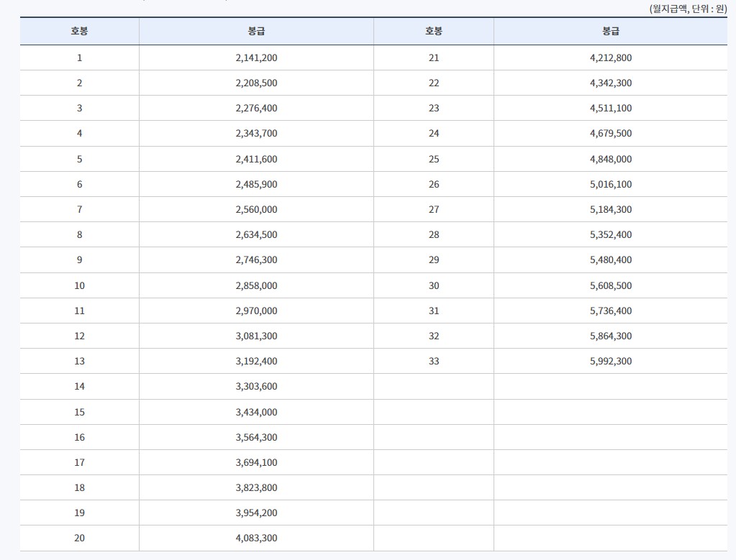Click the cell 4,083,300

pyautogui.click(x=256, y=538)
